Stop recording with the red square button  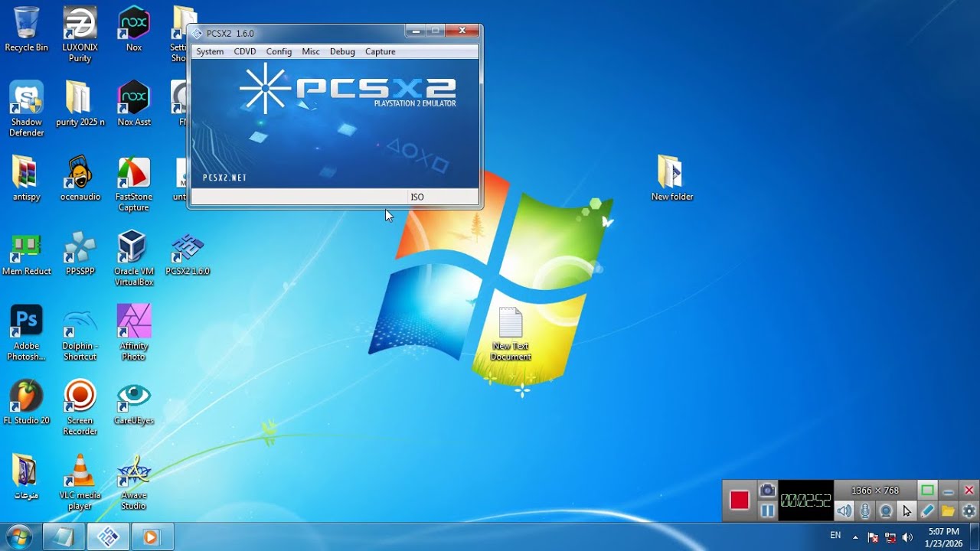tap(739, 500)
